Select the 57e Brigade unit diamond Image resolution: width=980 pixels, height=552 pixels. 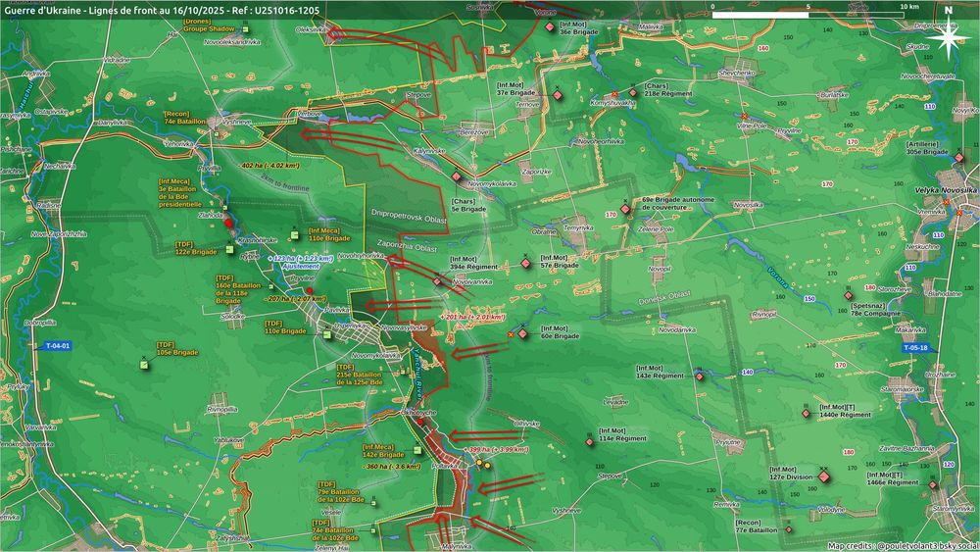pyautogui.click(x=525, y=263)
